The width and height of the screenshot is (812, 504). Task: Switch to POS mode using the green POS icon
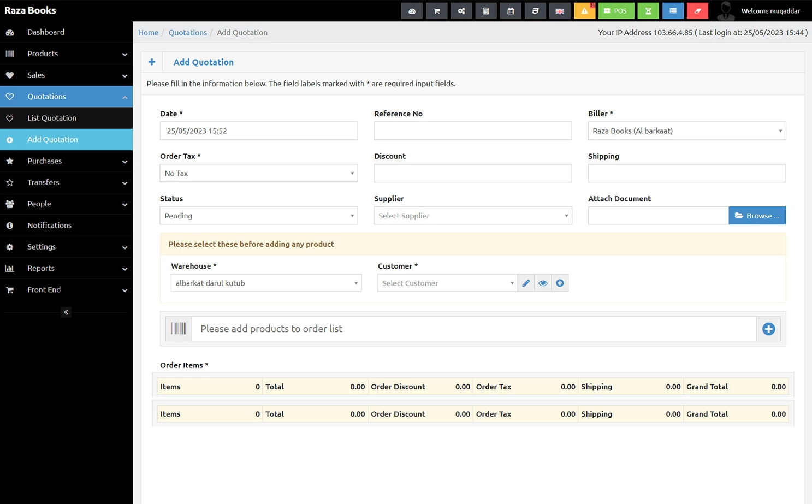point(616,10)
